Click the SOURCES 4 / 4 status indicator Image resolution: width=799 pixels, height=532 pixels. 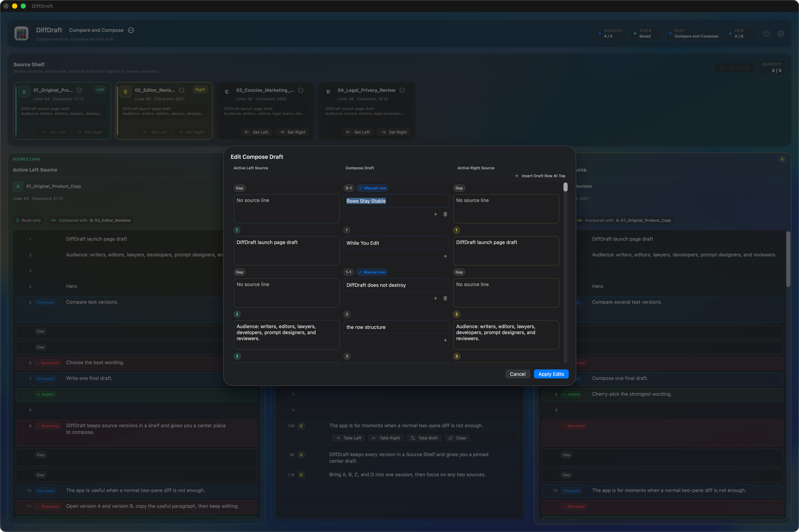pyautogui.click(x=610, y=33)
